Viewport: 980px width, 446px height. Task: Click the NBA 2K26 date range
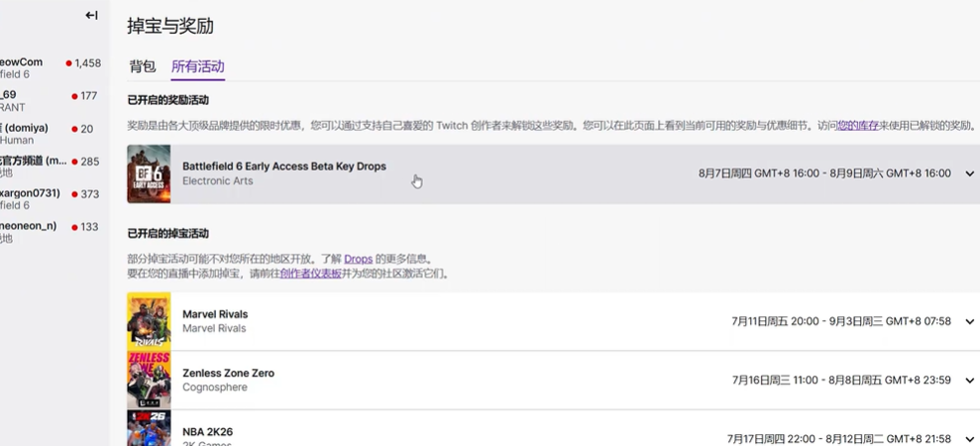coord(838,439)
